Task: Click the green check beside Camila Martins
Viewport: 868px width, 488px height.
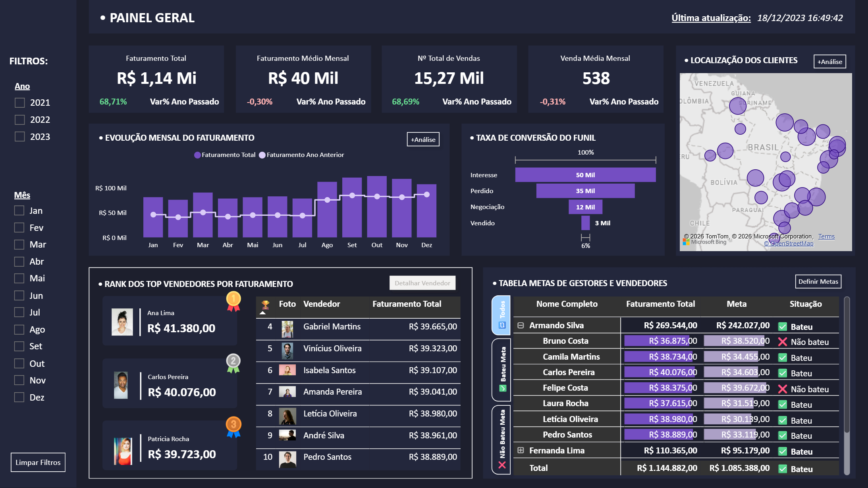Action: 782,358
